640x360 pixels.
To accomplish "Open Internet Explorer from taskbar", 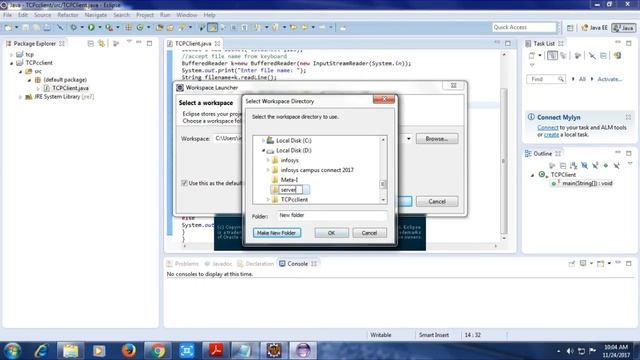I will click(x=41, y=351).
